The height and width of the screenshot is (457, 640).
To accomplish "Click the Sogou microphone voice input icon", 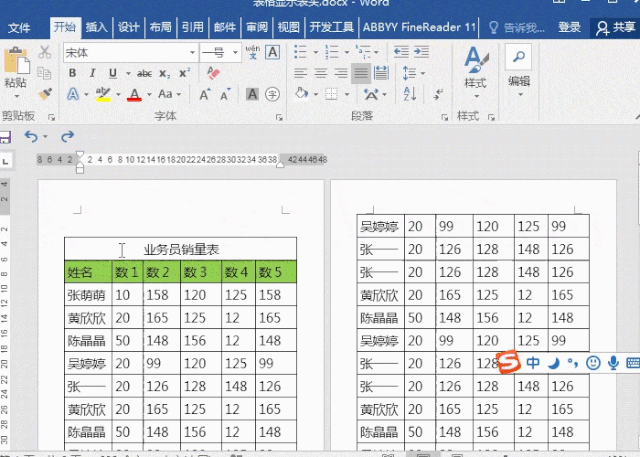I will [613, 363].
